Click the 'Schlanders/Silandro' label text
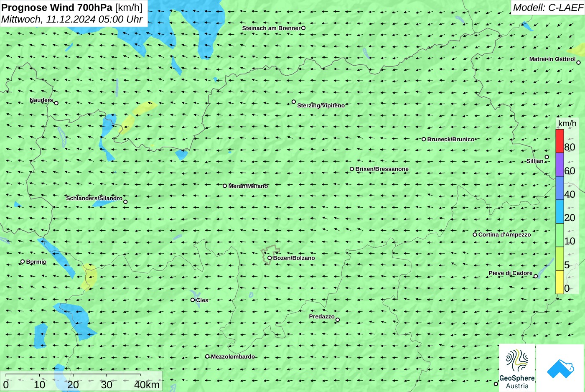 click(x=94, y=198)
